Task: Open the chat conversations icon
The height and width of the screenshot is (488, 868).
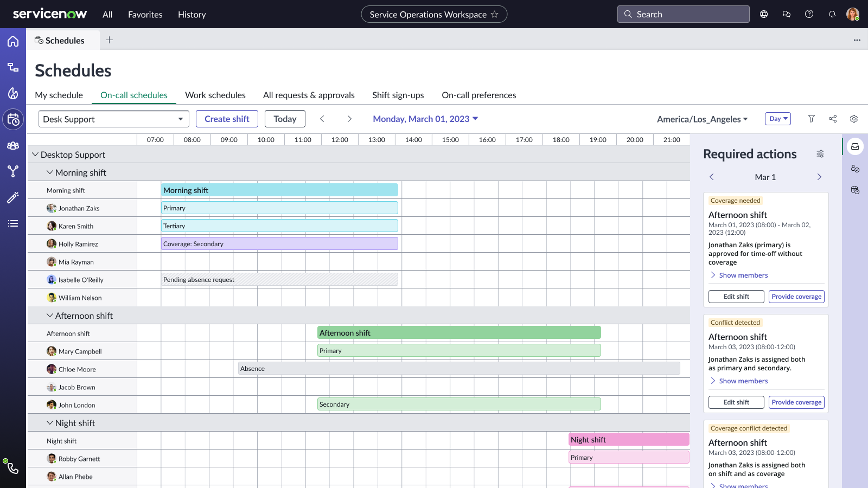Action: point(787,14)
